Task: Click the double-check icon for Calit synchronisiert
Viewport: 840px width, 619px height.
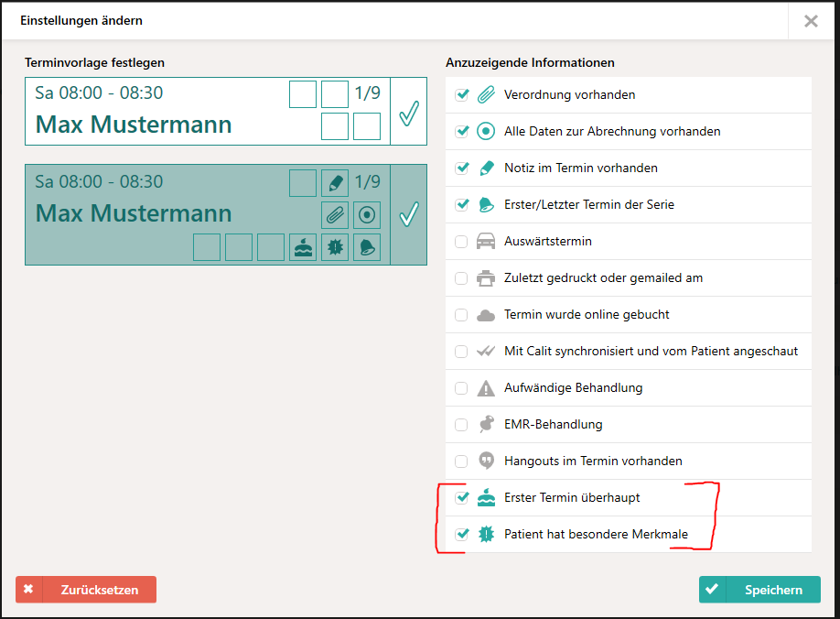Action: [x=486, y=352]
